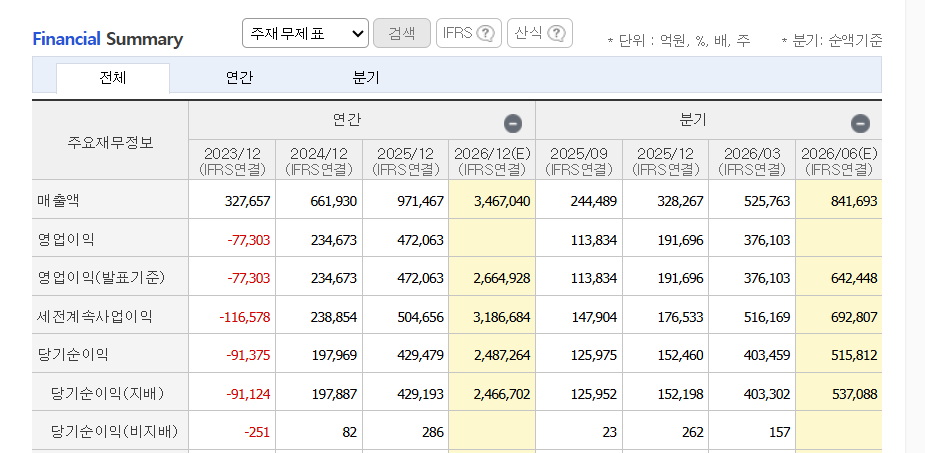Click the 매출액 row label
The image size is (925, 453).
click(x=58, y=201)
